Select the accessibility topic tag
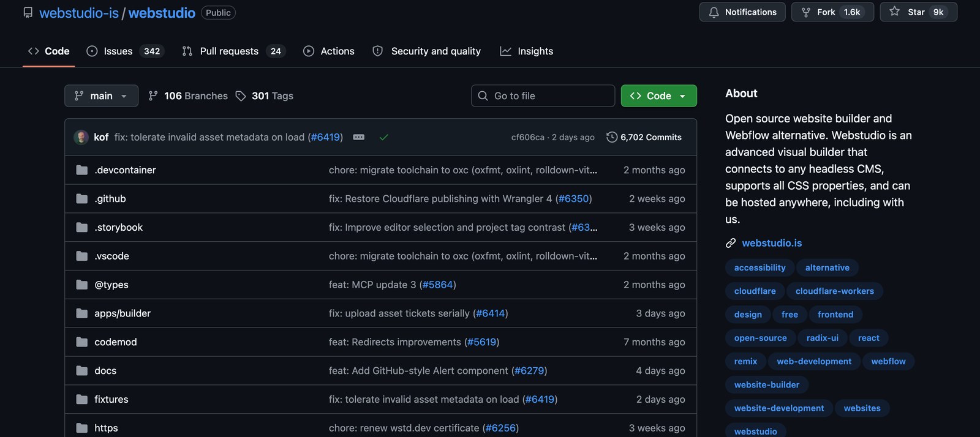The height and width of the screenshot is (437, 980). (x=759, y=267)
